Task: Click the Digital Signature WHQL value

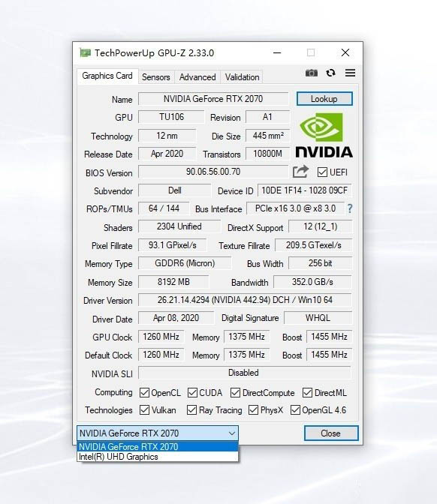Action: pos(318,318)
